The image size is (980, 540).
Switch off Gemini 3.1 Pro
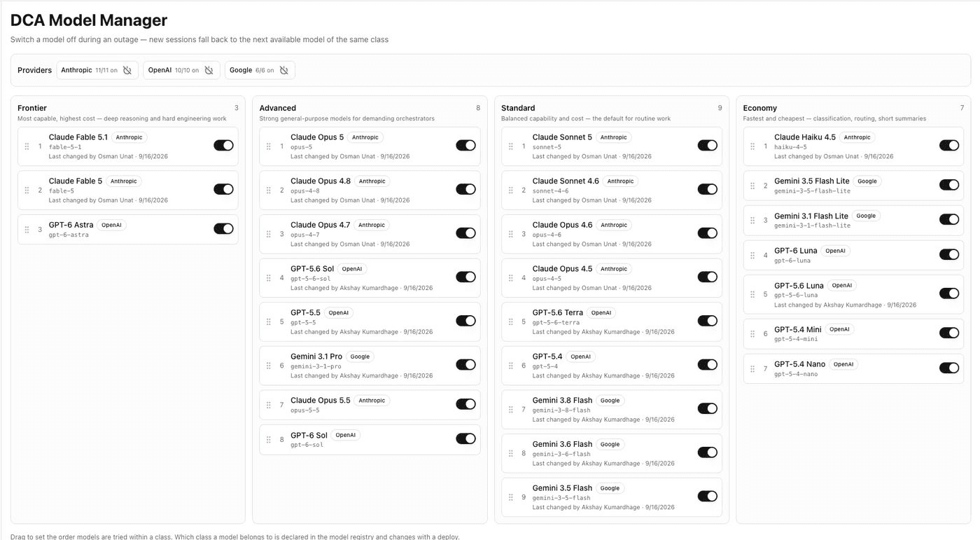(x=465, y=364)
